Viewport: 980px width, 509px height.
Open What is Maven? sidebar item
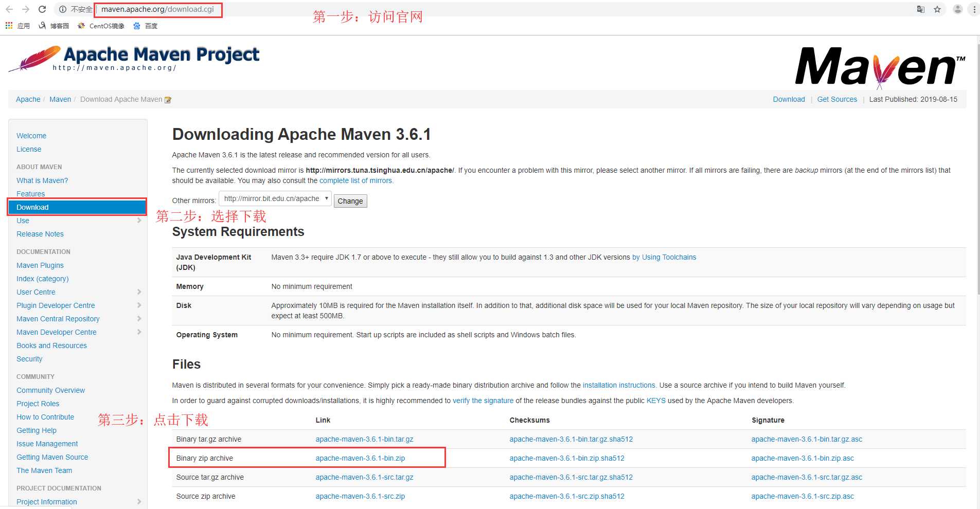click(x=42, y=180)
